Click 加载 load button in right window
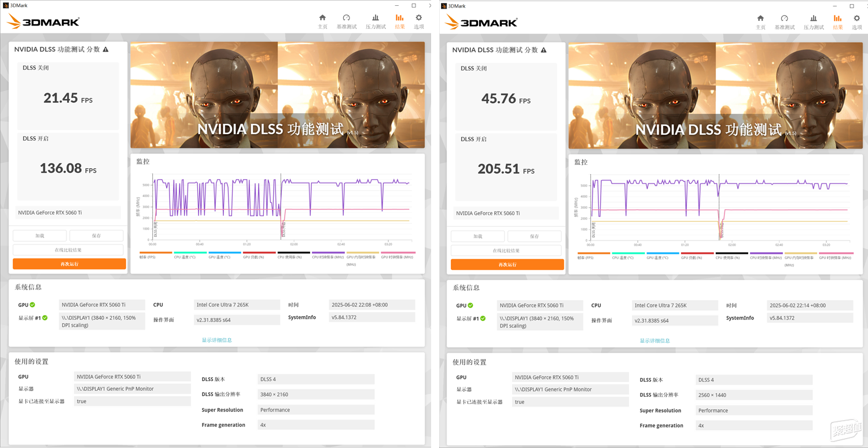This screenshot has width=868, height=448. click(477, 236)
